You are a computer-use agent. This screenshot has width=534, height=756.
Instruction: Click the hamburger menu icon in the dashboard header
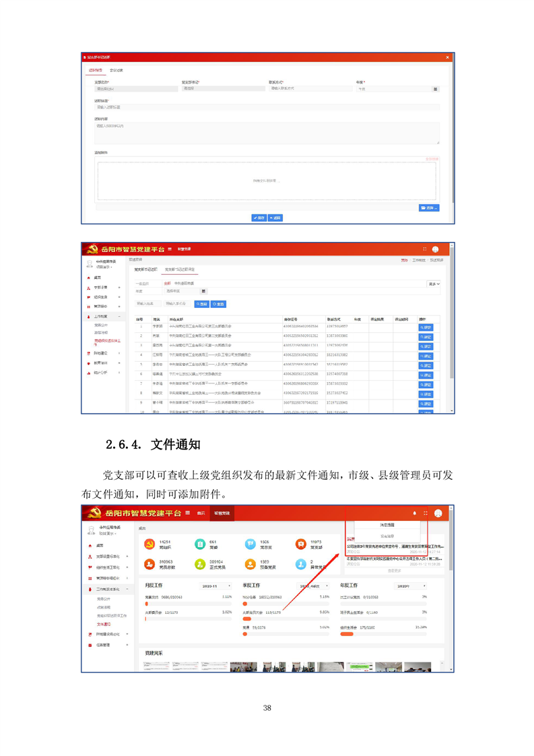click(x=187, y=513)
